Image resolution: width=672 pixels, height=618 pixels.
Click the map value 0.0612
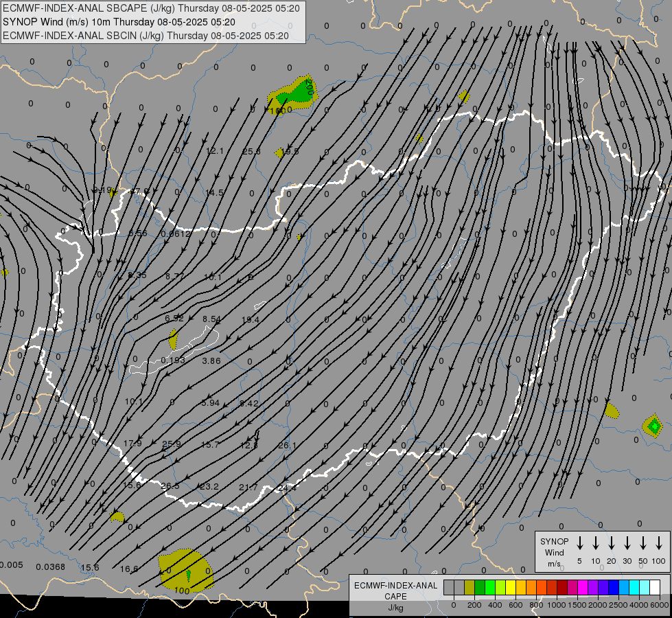(176, 233)
